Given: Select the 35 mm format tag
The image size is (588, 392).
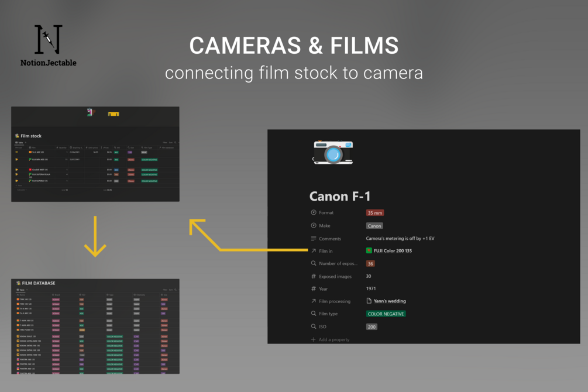Looking at the screenshot, I should pos(374,213).
